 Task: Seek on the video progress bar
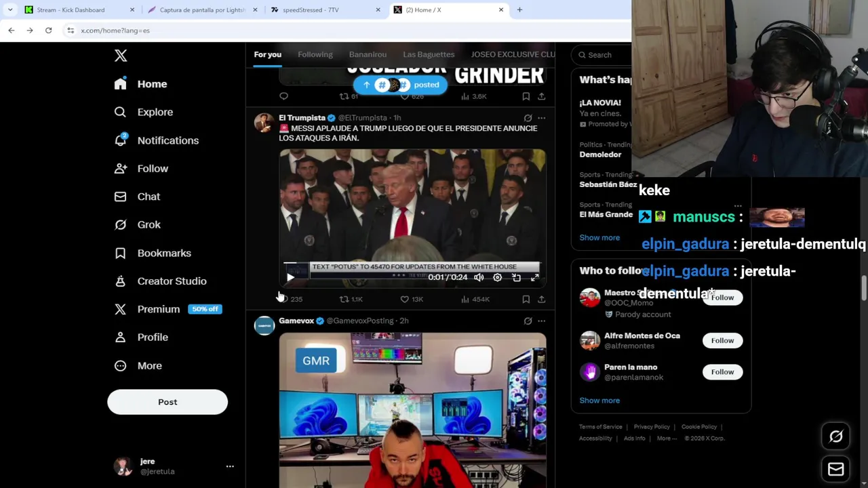pyautogui.click(x=412, y=263)
